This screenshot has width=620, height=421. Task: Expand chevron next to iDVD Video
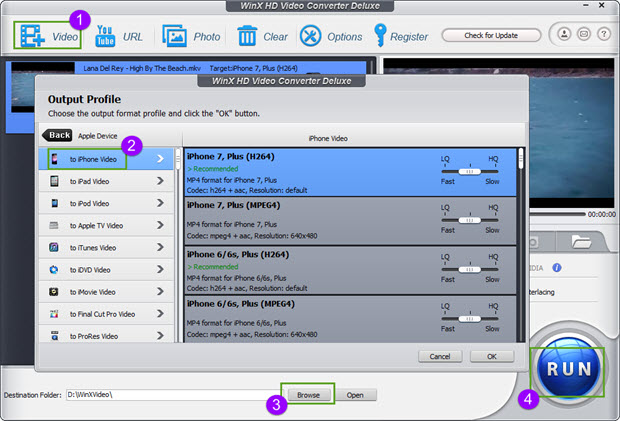click(160, 269)
